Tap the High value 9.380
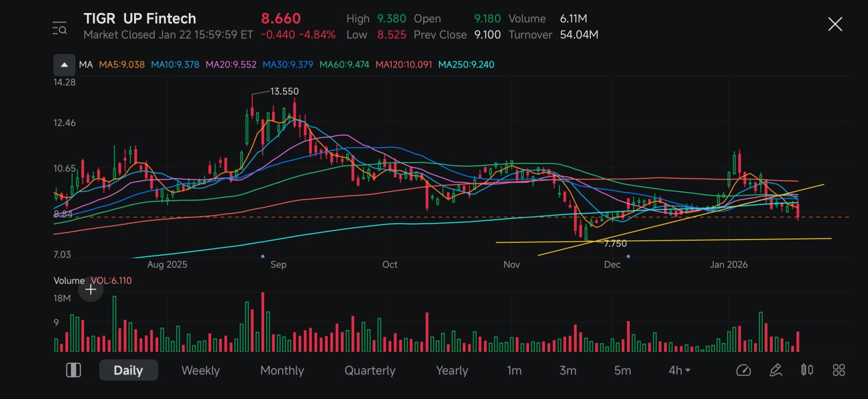Screen dimensions: 868x399 (392, 18)
